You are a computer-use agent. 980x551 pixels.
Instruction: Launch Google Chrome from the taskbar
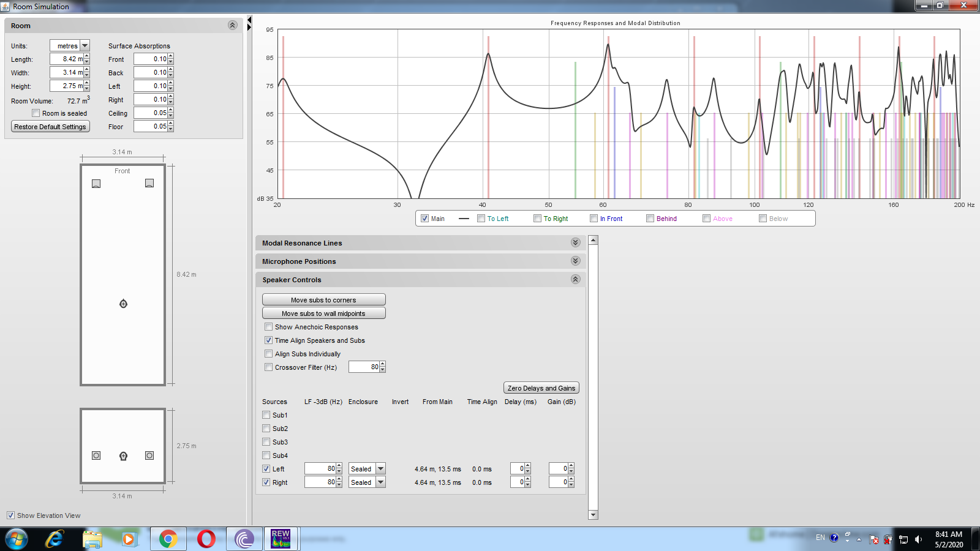(168, 539)
